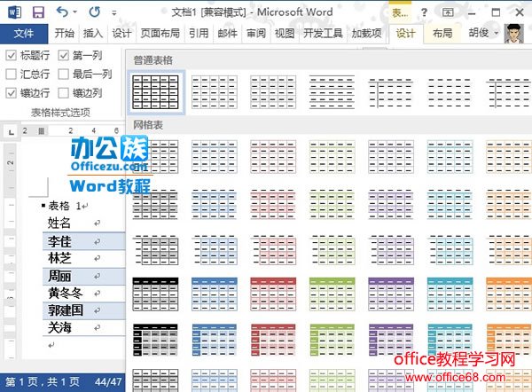Viewport: 532px width, 392px height.
Task: Apply the blue header grid table style
Action: tap(214, 294)
